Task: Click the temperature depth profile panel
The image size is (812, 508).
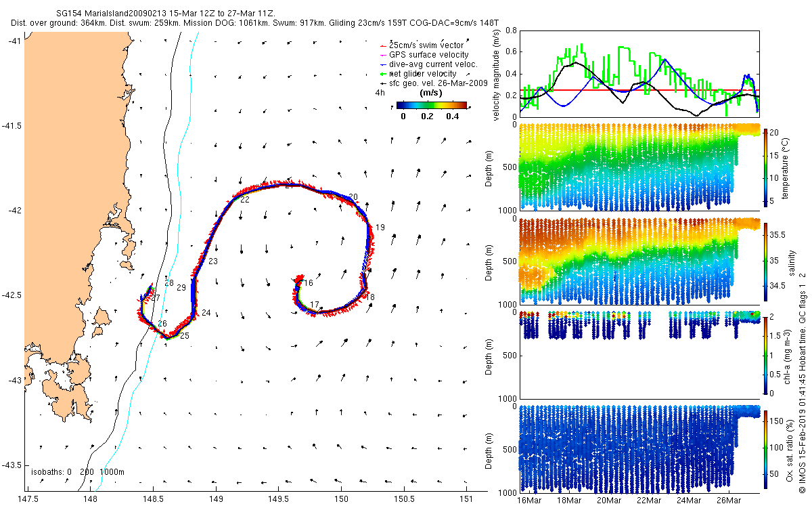Action: click(x=639, y=167)
